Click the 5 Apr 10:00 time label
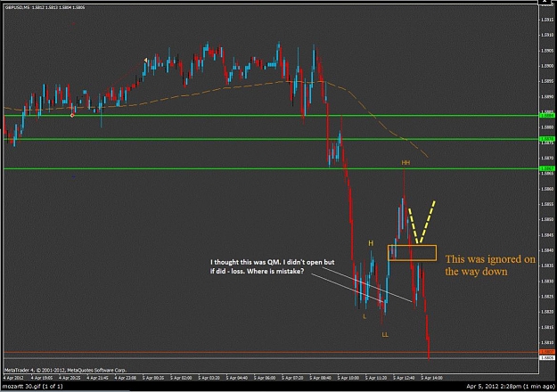The image size is (557, 392). pos(348,378)
